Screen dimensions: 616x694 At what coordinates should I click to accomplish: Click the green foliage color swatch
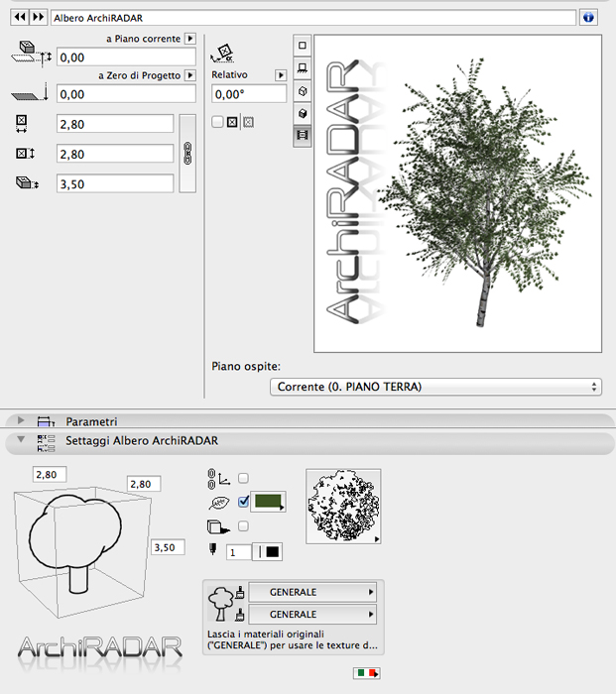coord(267,502)
